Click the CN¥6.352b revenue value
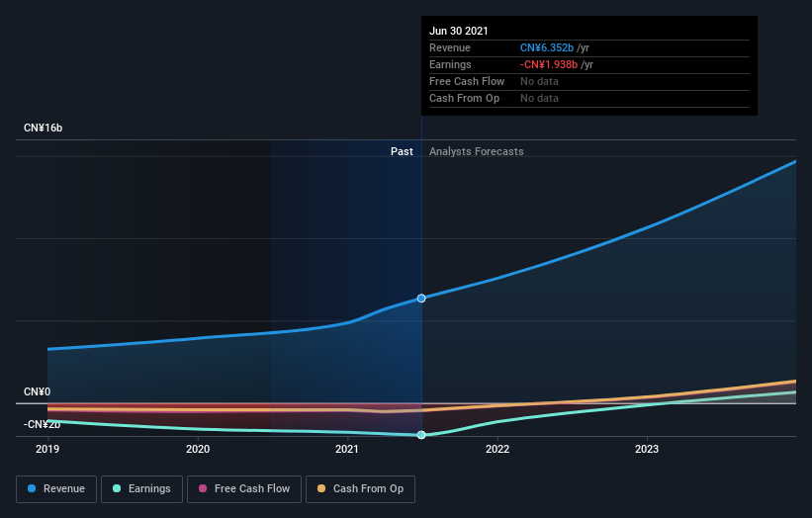Viewport: 812px width, 518px height. click(x=547, y=47)
